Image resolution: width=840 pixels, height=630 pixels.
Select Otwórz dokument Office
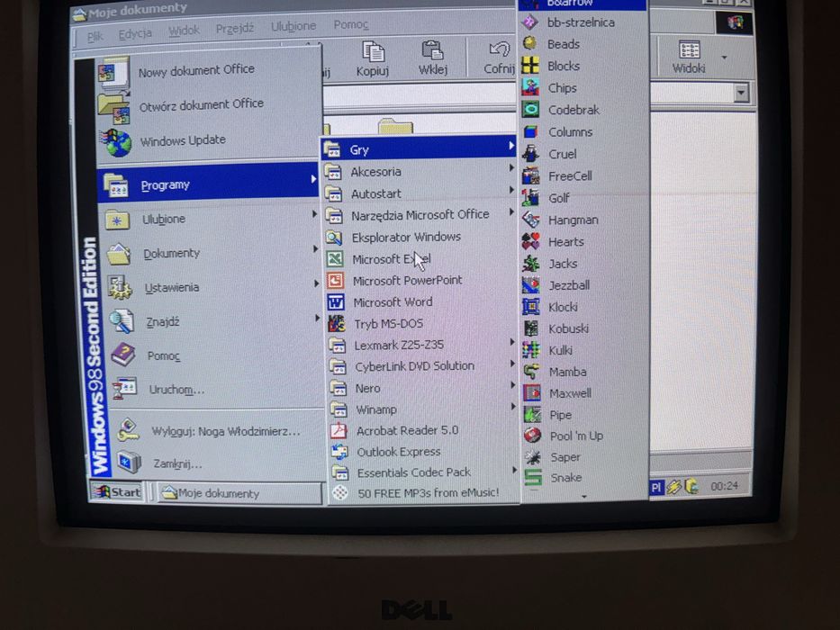coord(208,105)
